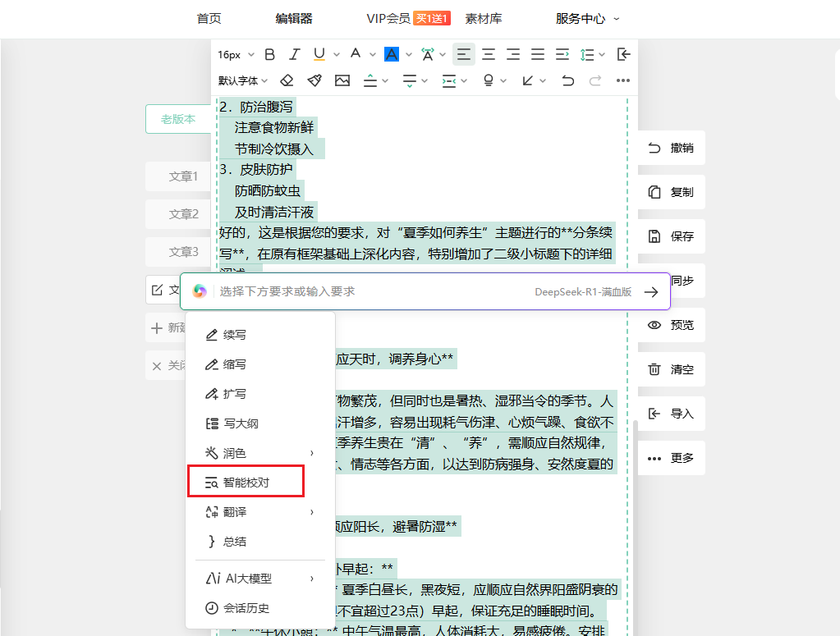Image resolution: width=840 pixels, height=636 pixels.
Task: Toggle justify alignment
Action: tap(538, 54)
